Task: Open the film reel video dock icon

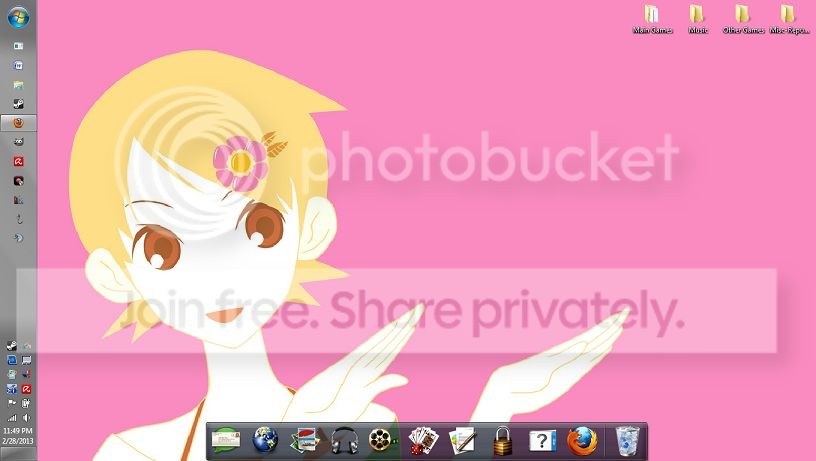Action: point(382,440)
